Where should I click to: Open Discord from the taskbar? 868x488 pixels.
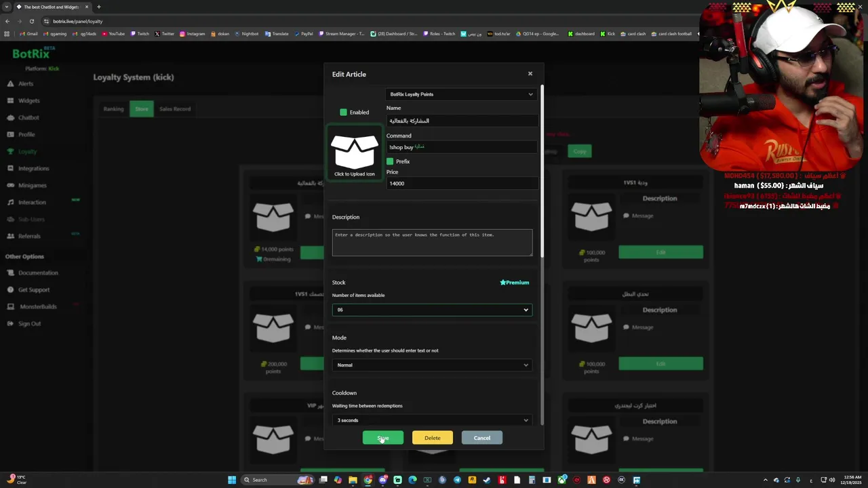[382, 480]
